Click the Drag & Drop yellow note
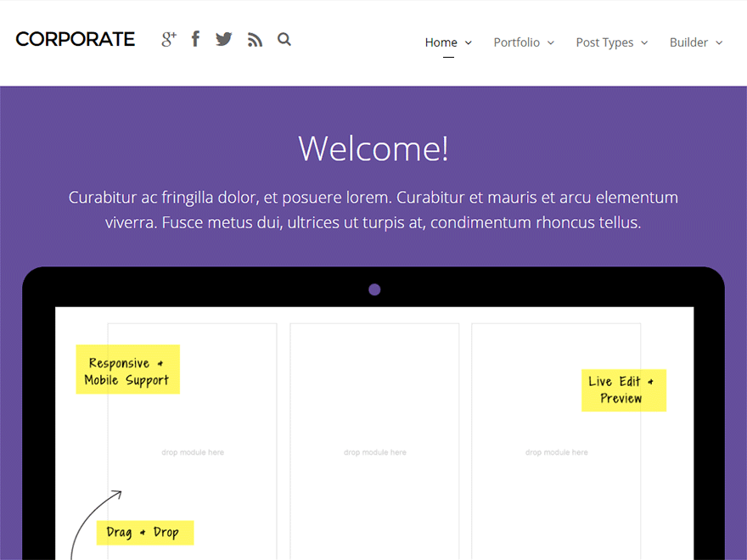This screenshot has height=560, width=747. (144, 533)
